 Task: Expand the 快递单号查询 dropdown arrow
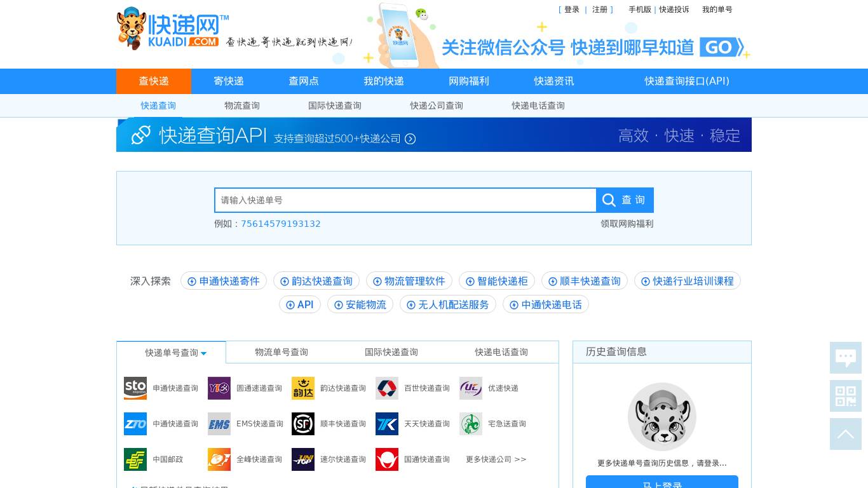point(203,353)
